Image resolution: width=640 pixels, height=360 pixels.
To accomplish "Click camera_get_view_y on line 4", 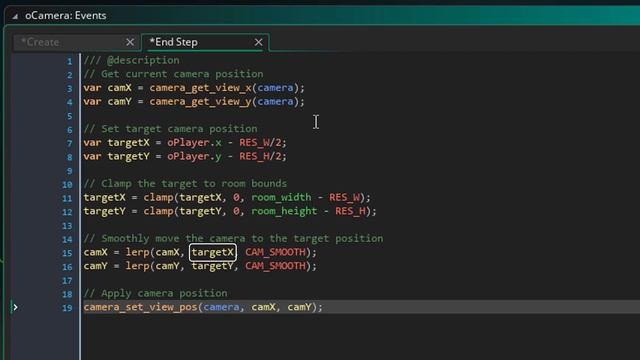I will (x=200, y=102).
